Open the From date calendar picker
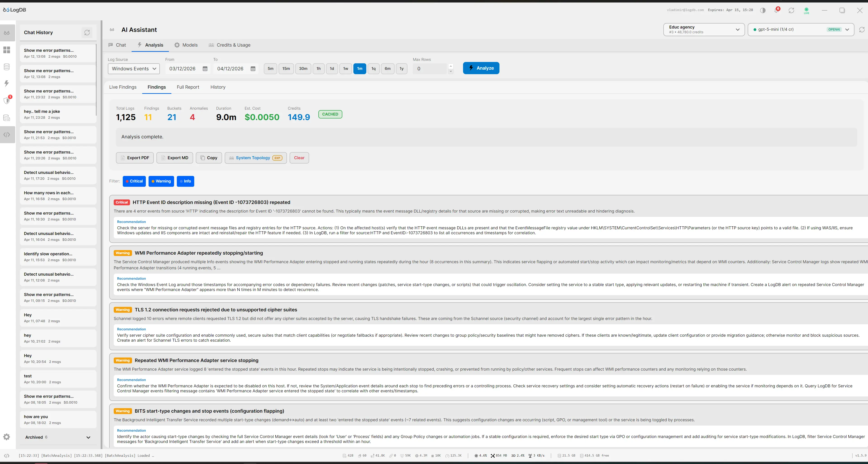This screenshot has height=464, width=868. click(205, 69)
